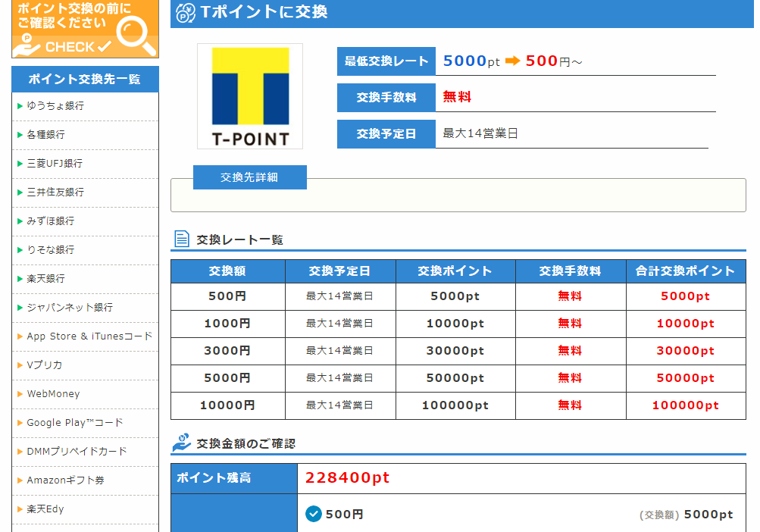
Task: Choose 楽天銀行 in the sidebar list
Action: [46, 279]
